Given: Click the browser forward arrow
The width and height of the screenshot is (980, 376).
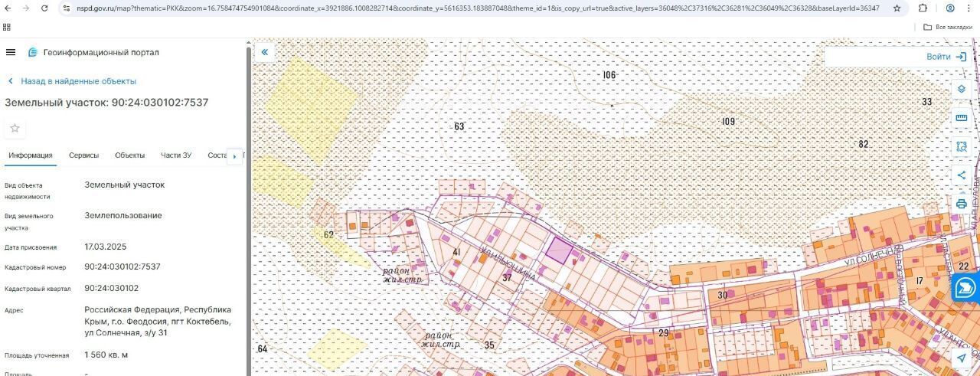Looking at the screenshot, I should 27,8.
